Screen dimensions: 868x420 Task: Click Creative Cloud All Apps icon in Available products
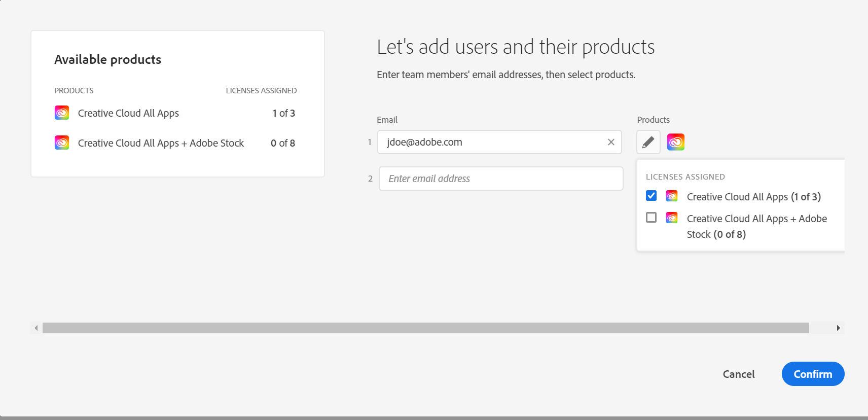pos(62,113)
